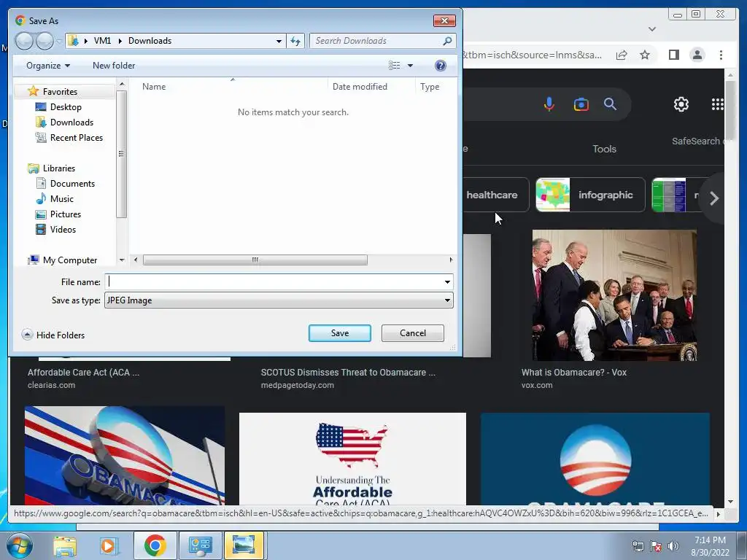Expand the address bar path history dropdown
Image resolution: width=747 pixels, height=560 pixels.
(x=279, y=41)
